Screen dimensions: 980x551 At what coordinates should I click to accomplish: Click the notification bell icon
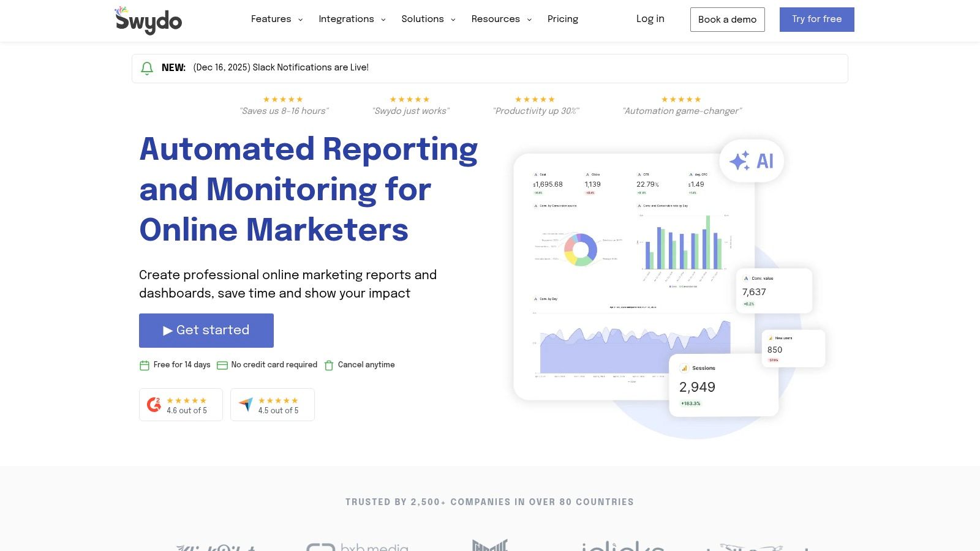[147, 68]
